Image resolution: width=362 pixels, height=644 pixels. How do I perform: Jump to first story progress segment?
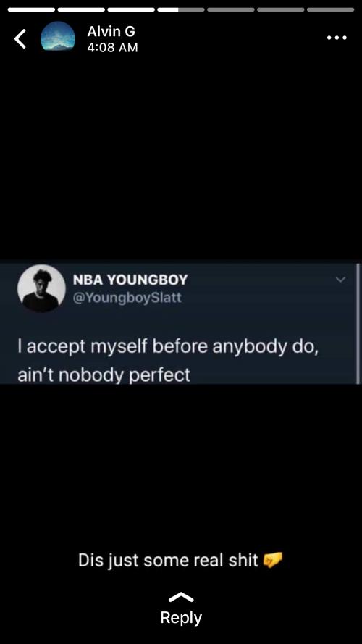pos(31,9)
